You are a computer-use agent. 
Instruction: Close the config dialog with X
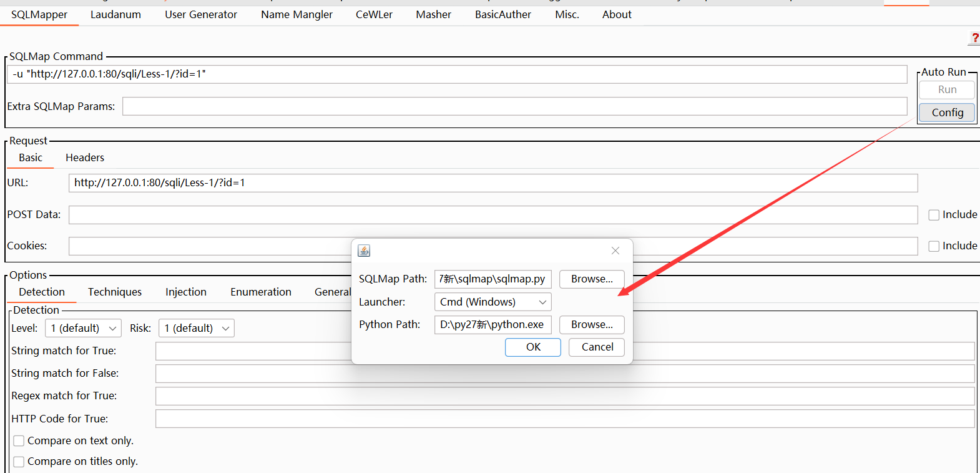615,251
